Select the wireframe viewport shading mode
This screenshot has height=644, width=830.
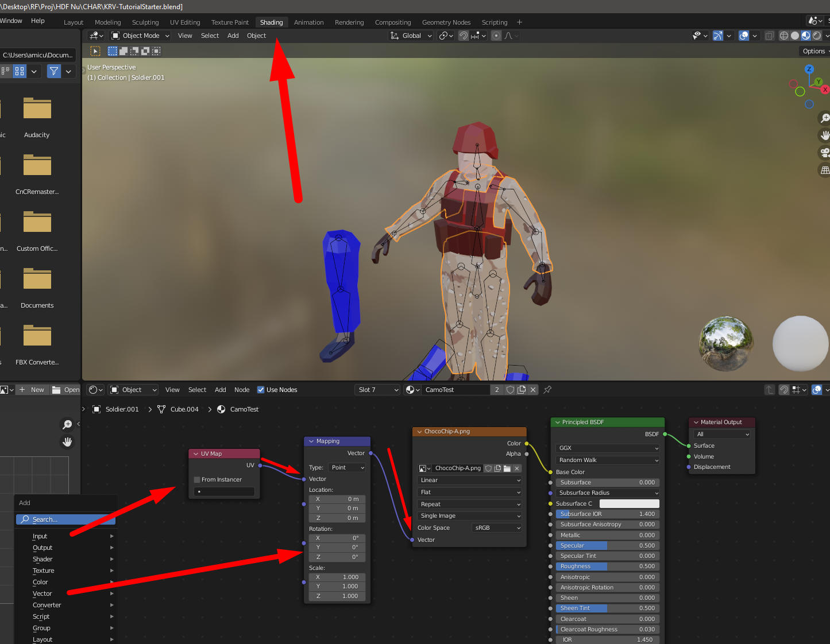783,36
